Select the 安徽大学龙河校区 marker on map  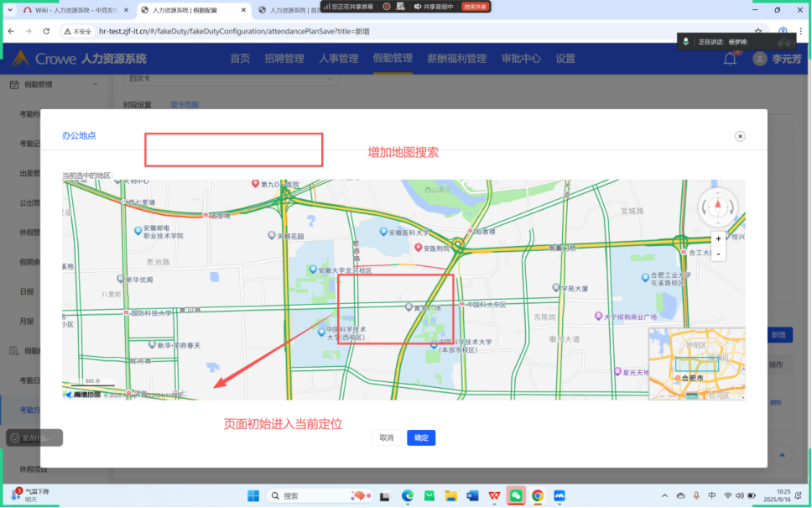tap(313, 270)
